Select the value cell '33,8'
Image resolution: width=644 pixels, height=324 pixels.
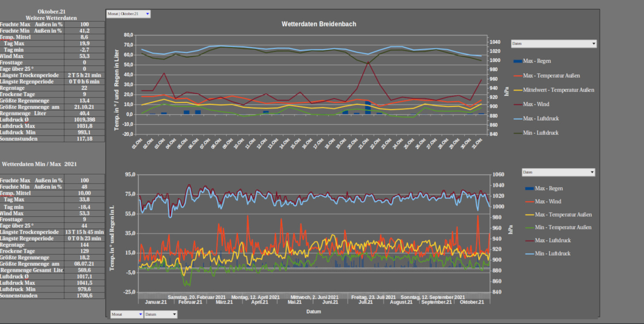tap(84, 200)
